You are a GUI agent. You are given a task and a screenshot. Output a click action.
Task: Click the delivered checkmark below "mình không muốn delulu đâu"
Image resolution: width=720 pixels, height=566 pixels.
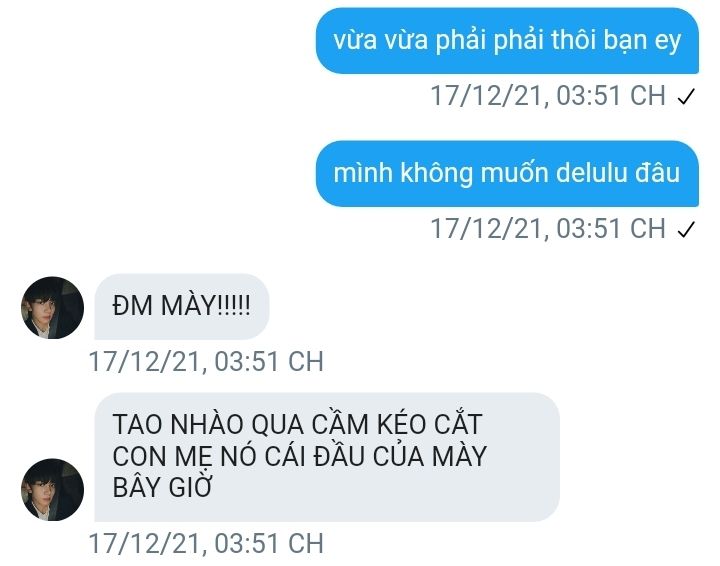(x=686, y=230)
